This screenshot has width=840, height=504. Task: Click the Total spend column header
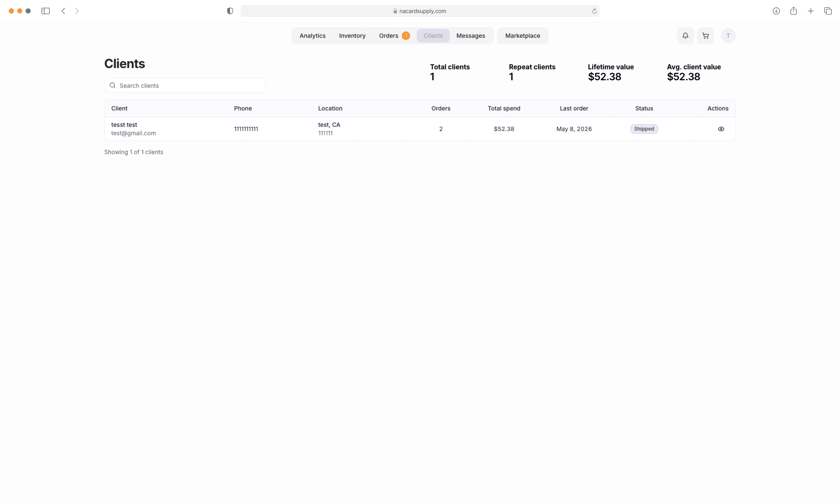click(x=504, y=108)
